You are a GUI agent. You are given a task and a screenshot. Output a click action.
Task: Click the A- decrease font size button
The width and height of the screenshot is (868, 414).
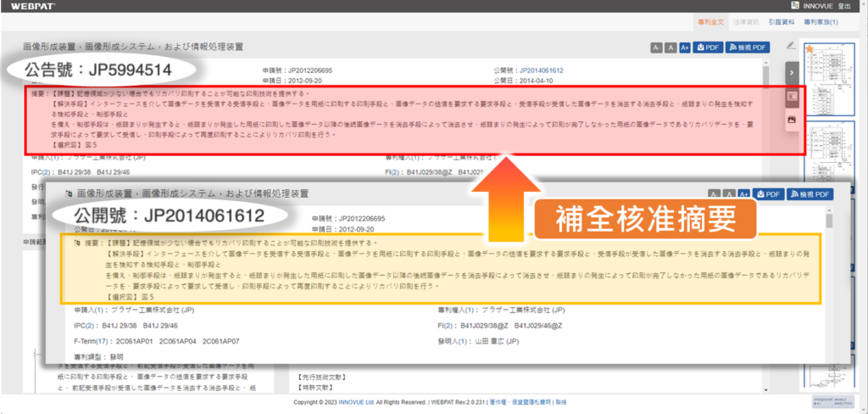[x=657, y=48]
